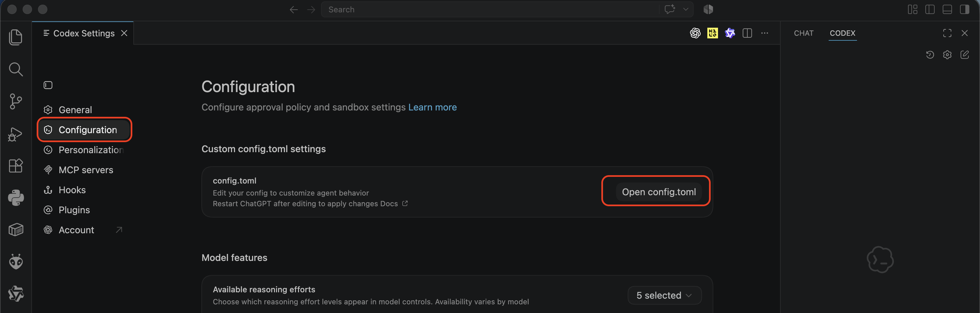This screenshot has width=980, height=313.
Task: Open the Extensions view
Action: coord(16,166)
